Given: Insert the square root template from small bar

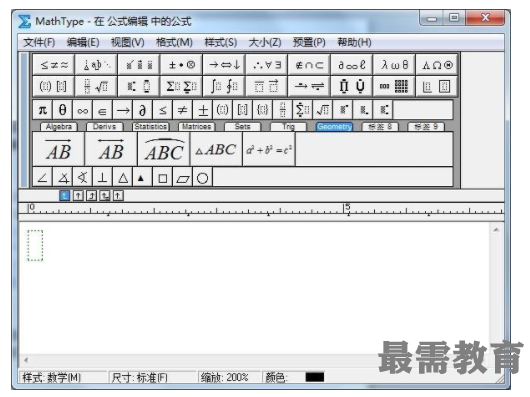Looking at the screenshot, I should 322,110.
